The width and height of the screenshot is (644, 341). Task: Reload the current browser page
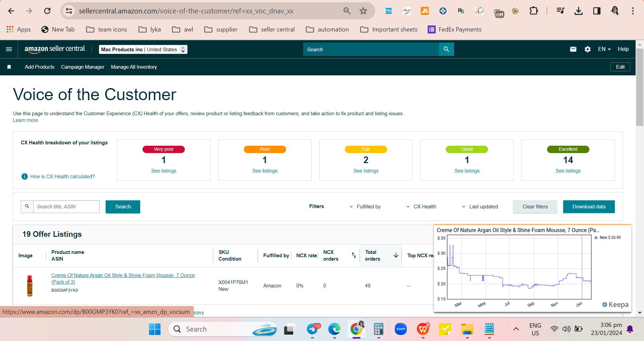coord(47,11)
